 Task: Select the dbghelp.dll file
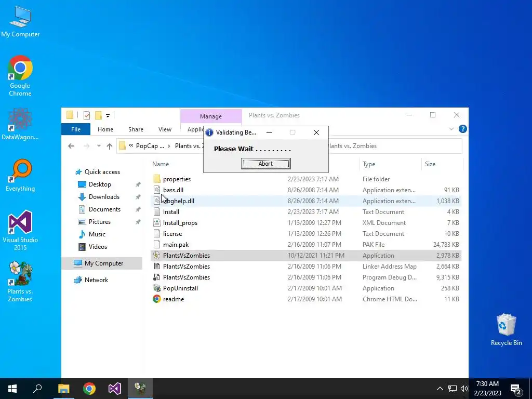(305, 201)
